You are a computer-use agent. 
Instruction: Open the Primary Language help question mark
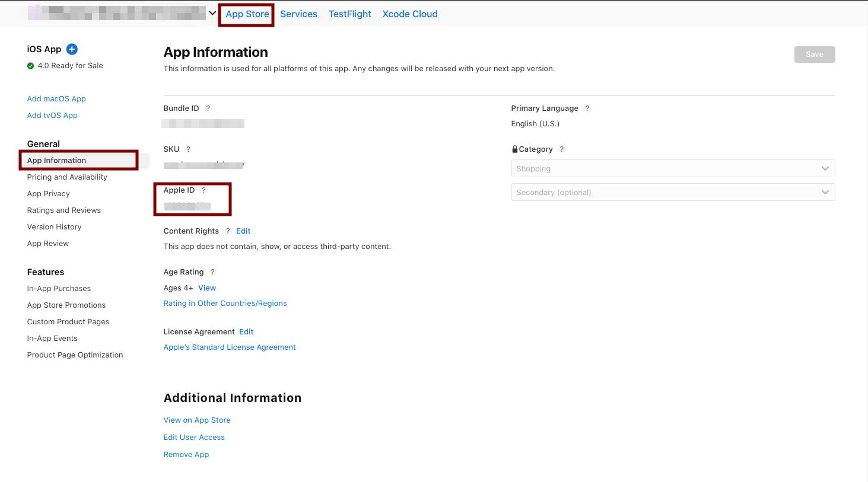587,108
